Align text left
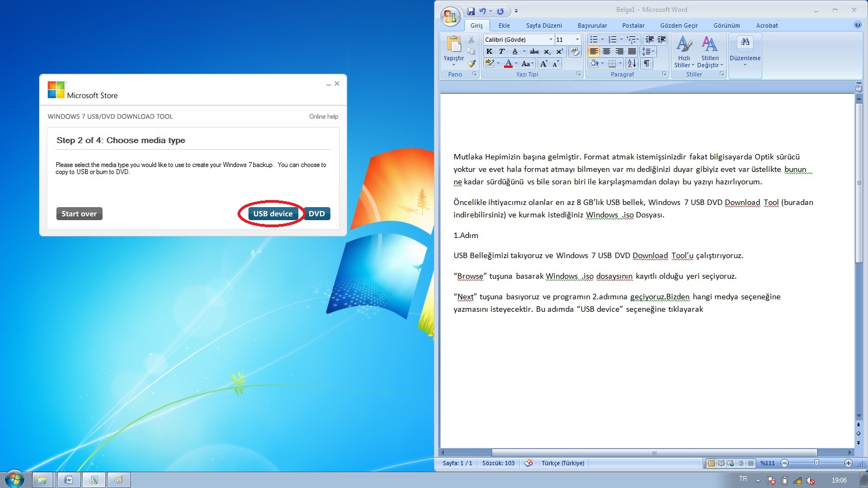 (x=594, y=52)
